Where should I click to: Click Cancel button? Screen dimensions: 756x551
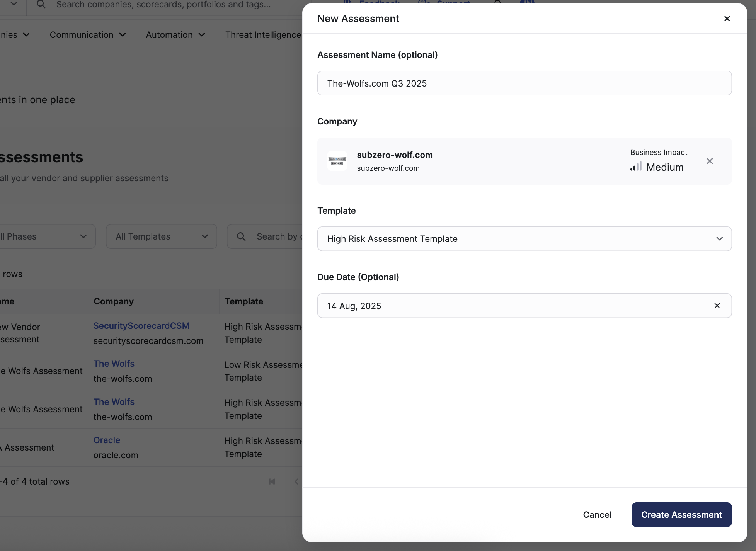pos(597,515)
